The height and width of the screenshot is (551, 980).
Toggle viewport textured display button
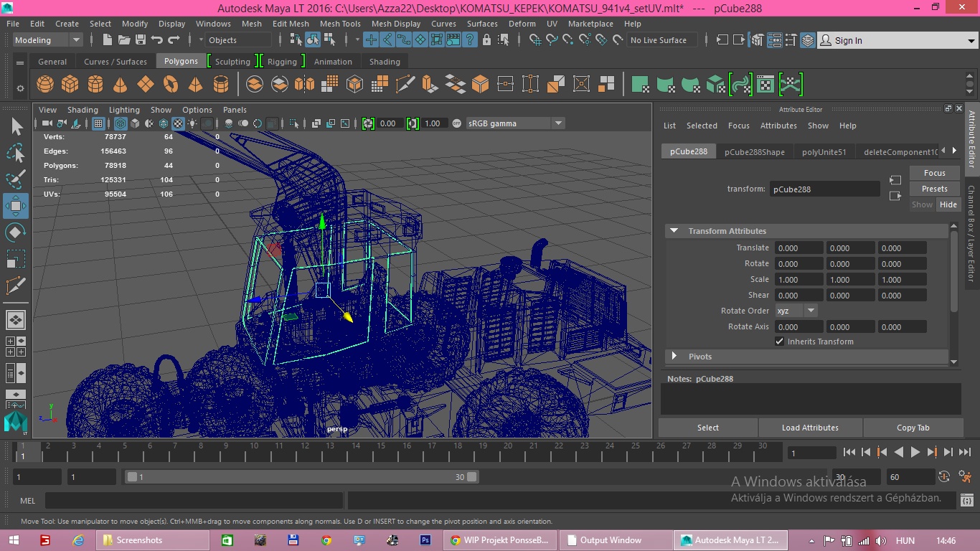tap(178, 123)
